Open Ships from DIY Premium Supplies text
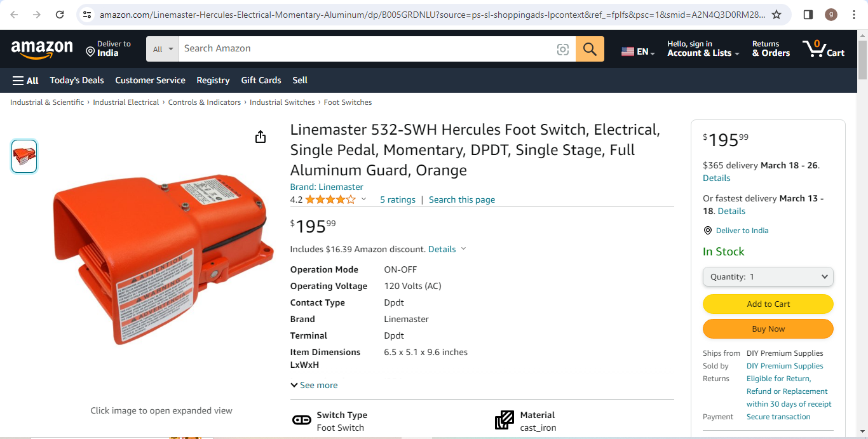The image size is (868, 439). (x=785, y=353)
